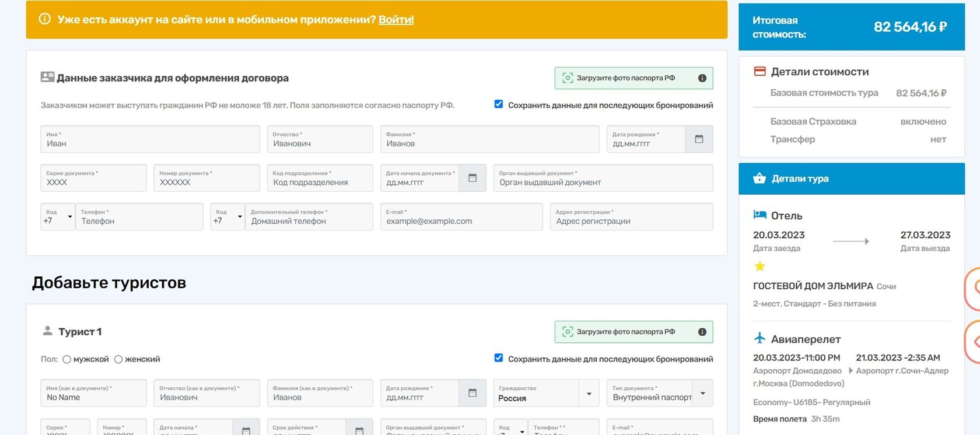This screenshot has width=980, height=435.
Task: Toggle Tourist 1 save data for bookings checkbox
Action: tap(499, 358)
